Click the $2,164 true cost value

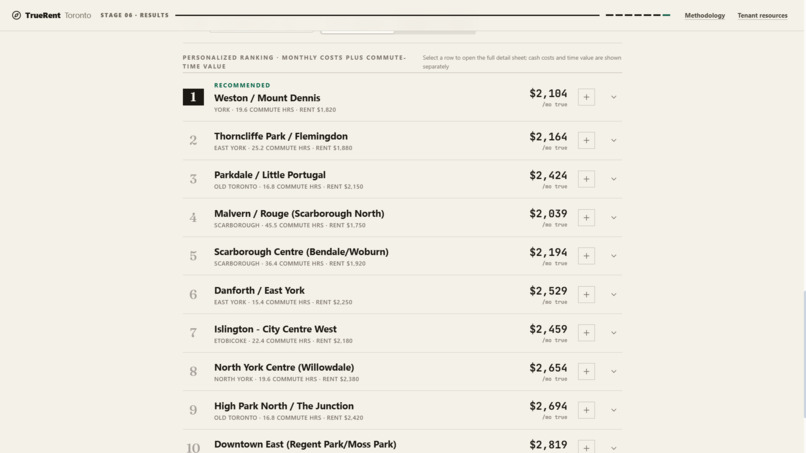point(548,137)
